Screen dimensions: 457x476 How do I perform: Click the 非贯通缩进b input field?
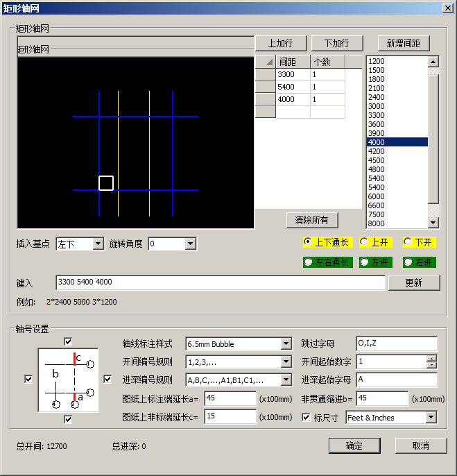382,398
